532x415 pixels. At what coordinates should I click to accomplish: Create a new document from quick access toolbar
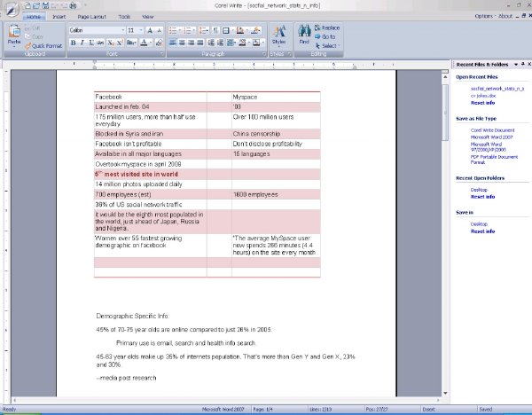tap(27, 5)
